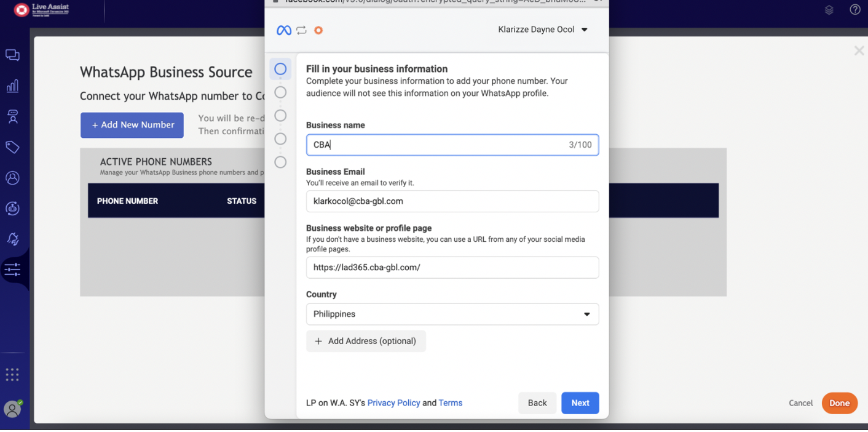Viewport: 868px width, 432px height.
Task: Open the Klarizze Dayne Ocol account dropdown
Action: (x=543, y=30)
